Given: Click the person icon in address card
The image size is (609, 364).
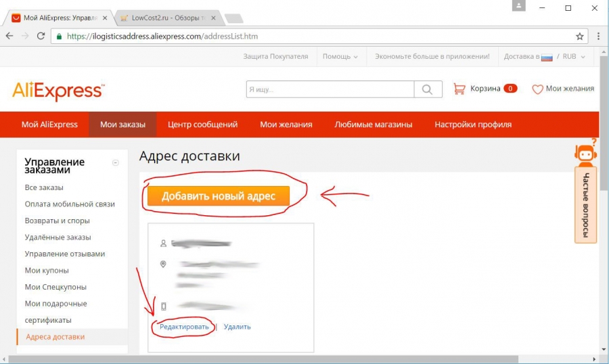Looking at the screenshot, I should (x=163, y=243).
